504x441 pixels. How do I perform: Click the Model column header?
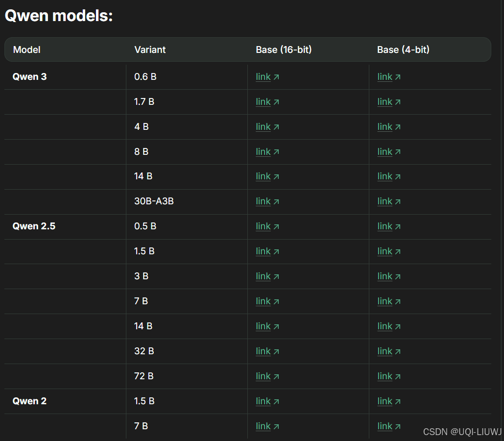(26, 49)
